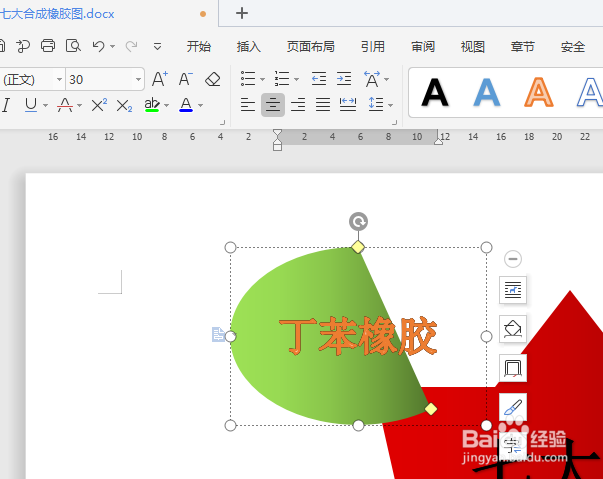This screenshot has width=603, height=479.
Task: Open font color dropdown arrow
Action: pos(200,105)
